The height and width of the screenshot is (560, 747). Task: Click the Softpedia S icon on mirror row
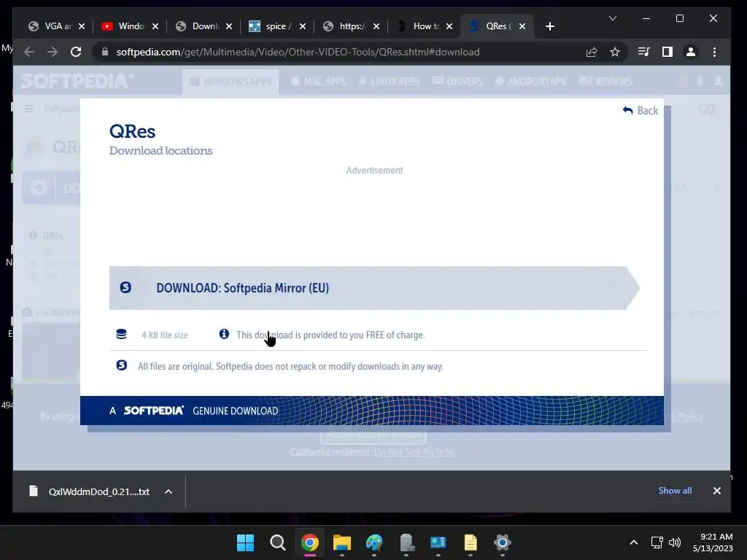tap(125, 287)
